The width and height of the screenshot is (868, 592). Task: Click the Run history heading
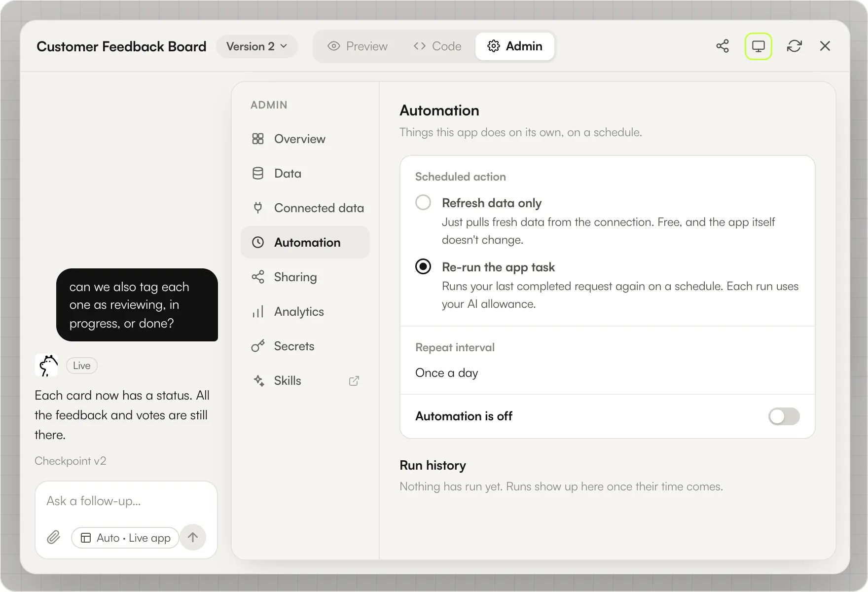(433, 465)
